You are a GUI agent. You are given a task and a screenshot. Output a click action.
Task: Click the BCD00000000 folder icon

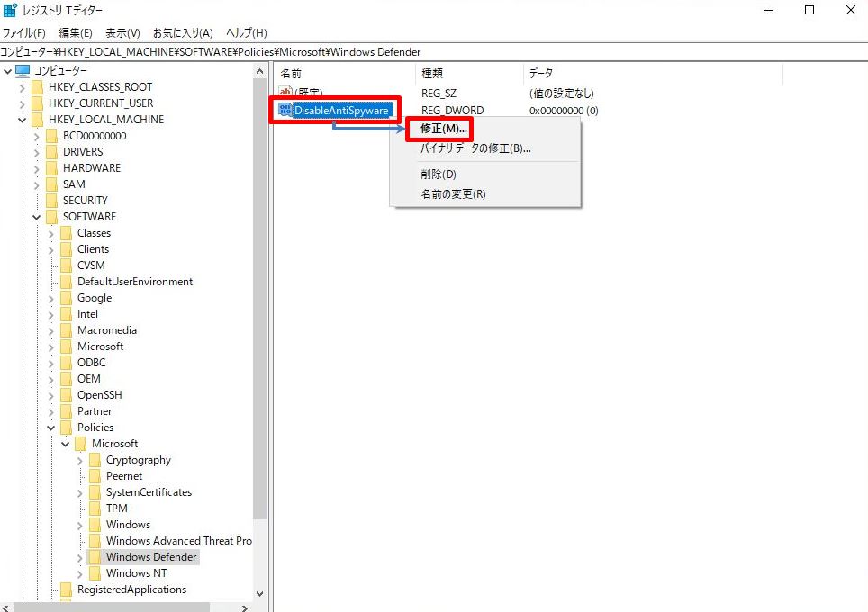(52, 136)
